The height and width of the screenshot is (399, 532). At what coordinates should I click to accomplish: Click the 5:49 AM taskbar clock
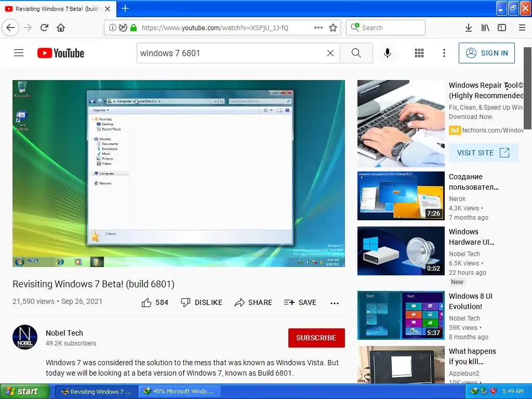click(513, 391)
